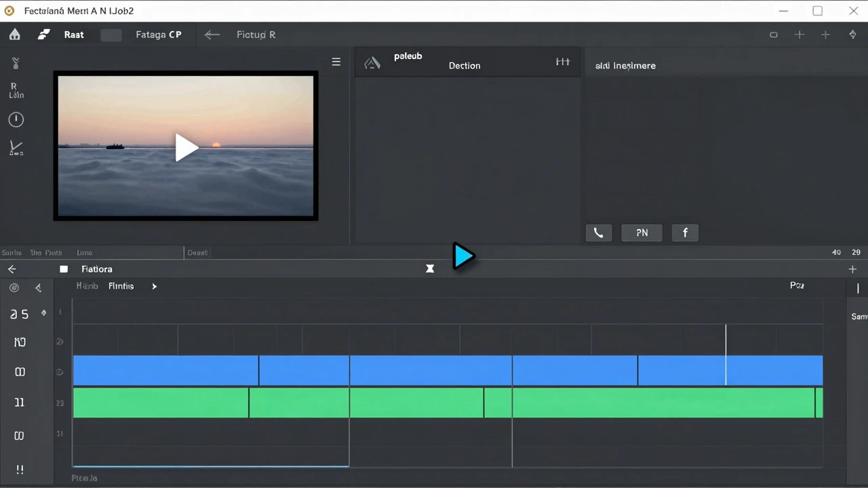Select the pin tool at top of sidebar

pyautogui.click(x=16, y=63)
